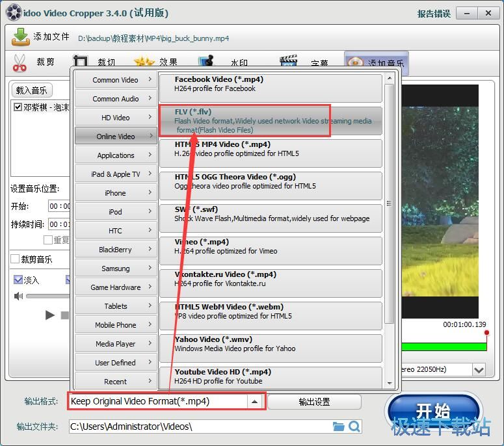Click format list scroll down arrow
The height and width of the screenshot is (446, 504).
point(390,383)
